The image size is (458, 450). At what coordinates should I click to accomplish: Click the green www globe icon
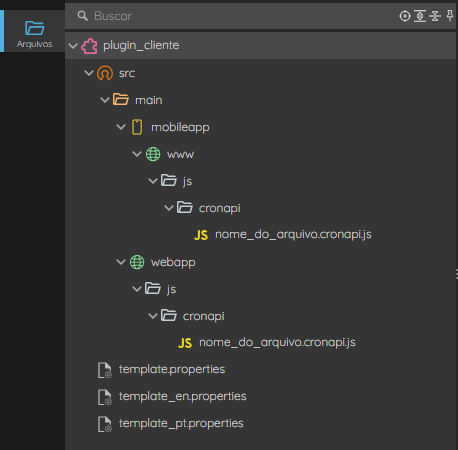click(x=153, y=154)
